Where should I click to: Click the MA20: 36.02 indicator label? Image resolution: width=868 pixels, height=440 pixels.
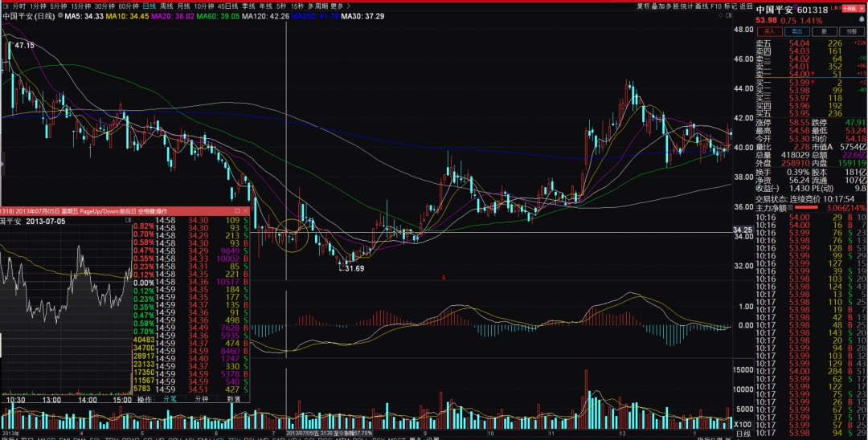[173, 17]
